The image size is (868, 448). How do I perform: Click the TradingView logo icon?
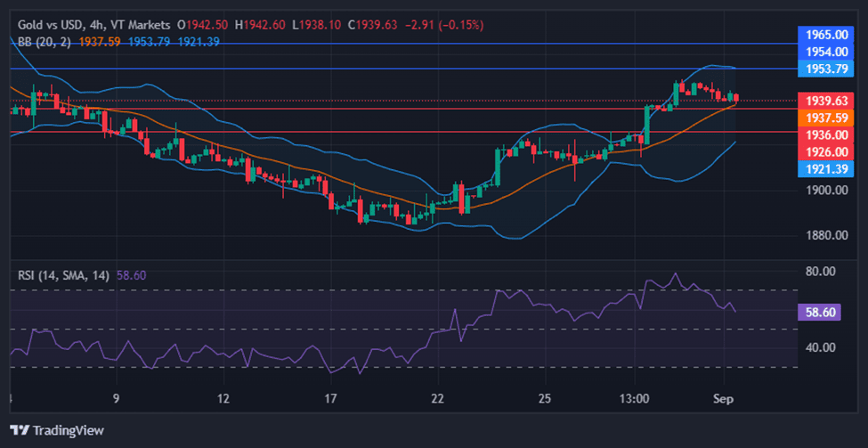point(20,430)
